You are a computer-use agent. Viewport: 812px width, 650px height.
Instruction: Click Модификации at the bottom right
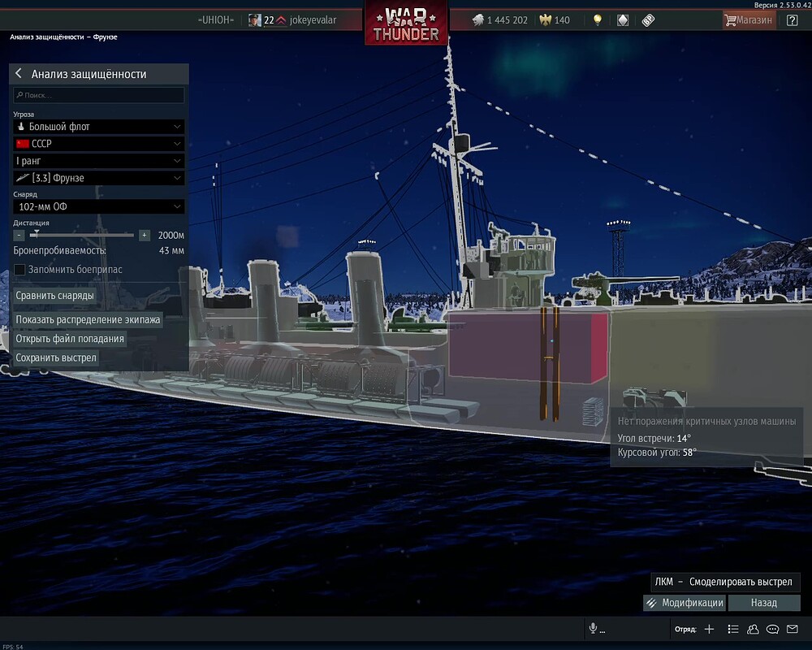pos(683,603)
